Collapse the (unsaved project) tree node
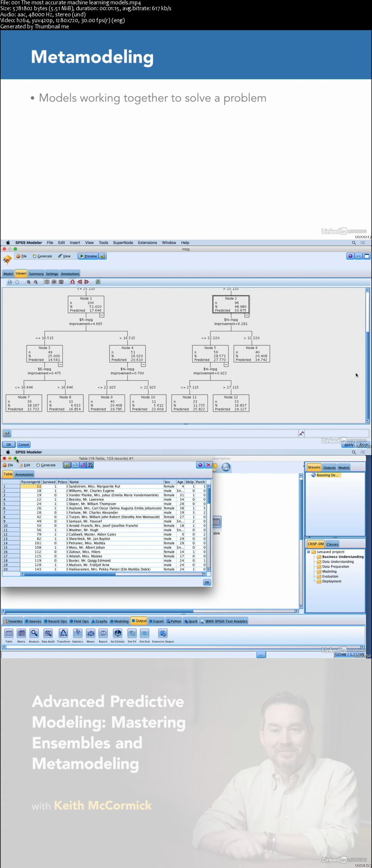The height and width of the screenshot is (868, 372). point(308,552)
